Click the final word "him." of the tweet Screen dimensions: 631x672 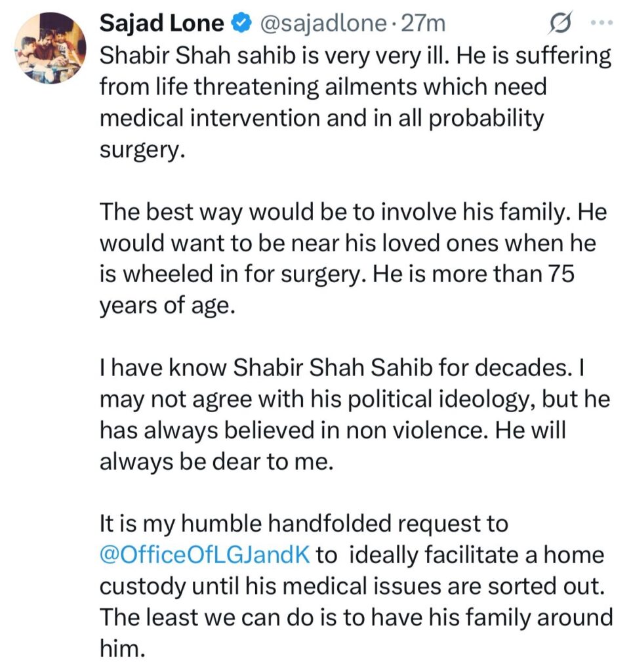121,648
